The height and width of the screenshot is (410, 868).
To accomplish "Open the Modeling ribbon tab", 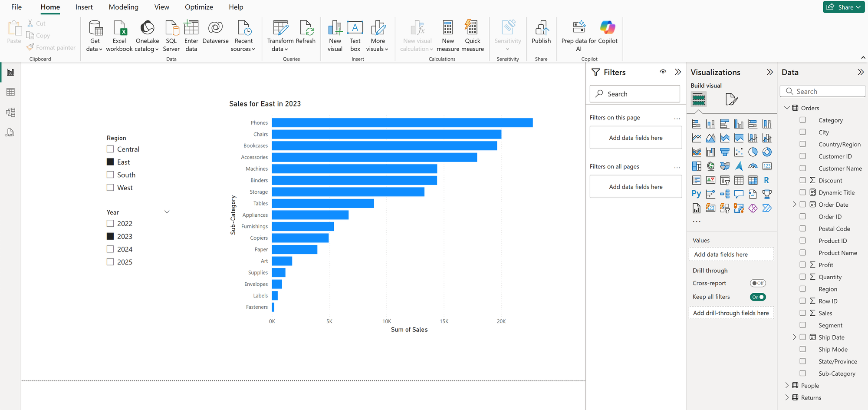I will 123,7.
